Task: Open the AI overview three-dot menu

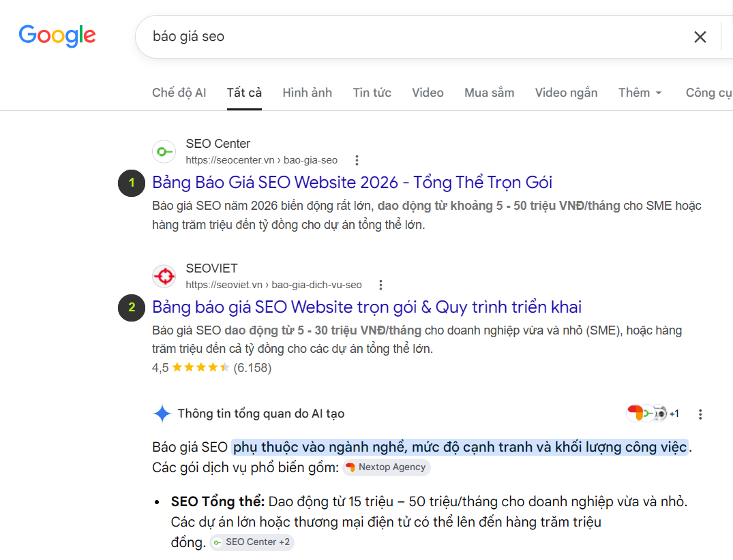Action: 700,414
